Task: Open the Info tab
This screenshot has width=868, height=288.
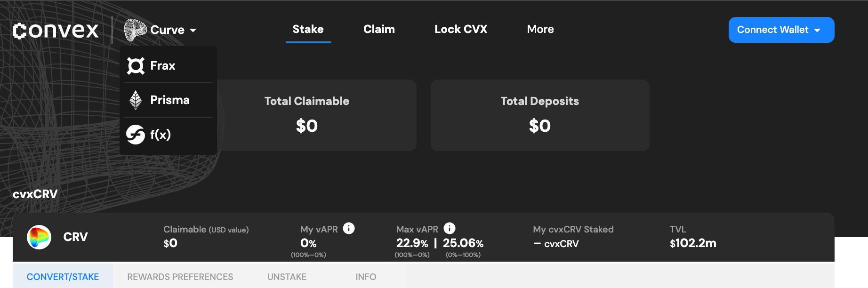Action: (366, 277)
